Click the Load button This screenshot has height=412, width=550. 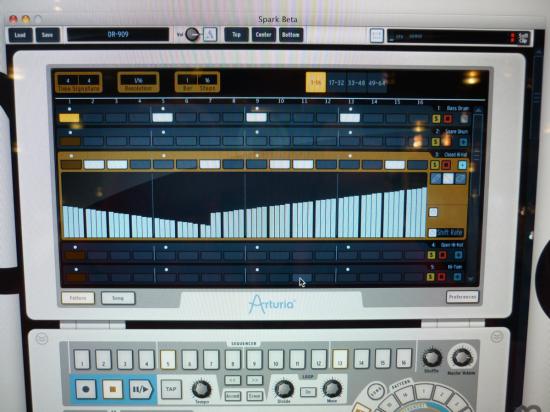[20, 35]
